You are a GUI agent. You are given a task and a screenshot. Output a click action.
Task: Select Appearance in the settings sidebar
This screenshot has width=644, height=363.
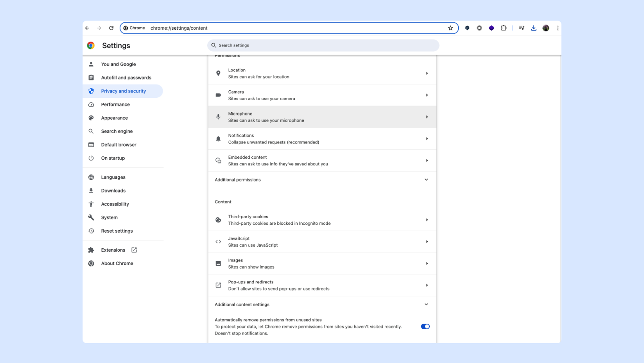point(114,118)
